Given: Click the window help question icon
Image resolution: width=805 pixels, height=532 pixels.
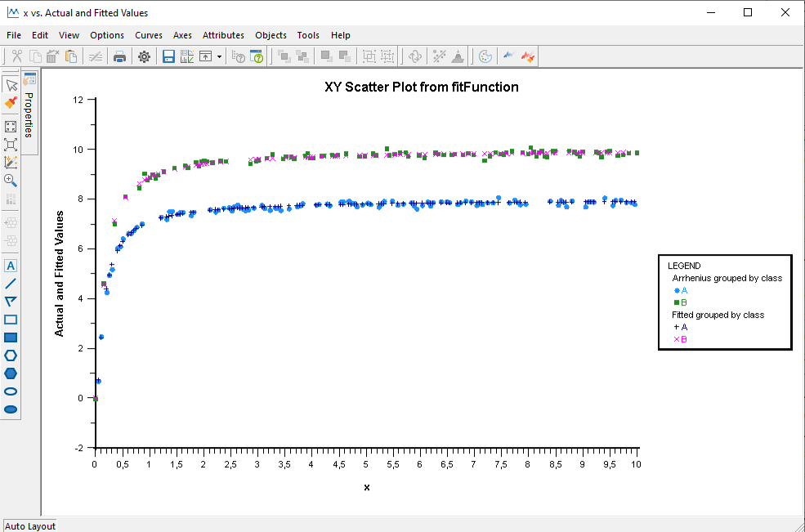Looking at the screenshot, I should tap(256, 56).
